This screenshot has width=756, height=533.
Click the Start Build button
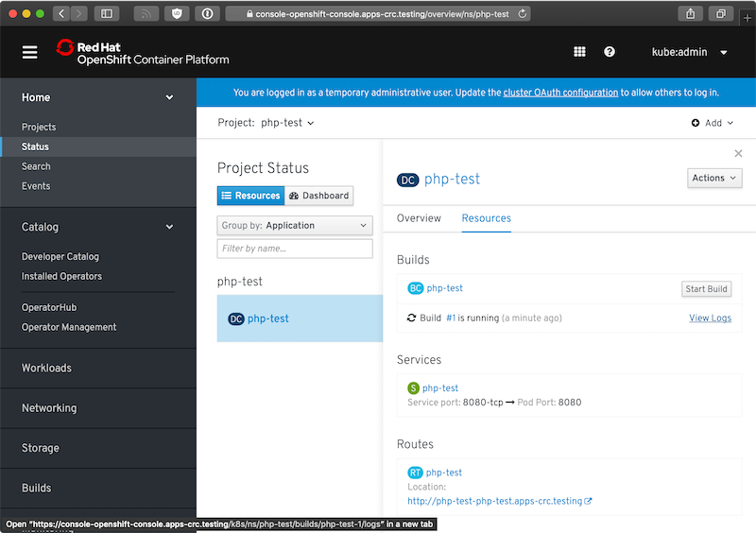(706, 289)
